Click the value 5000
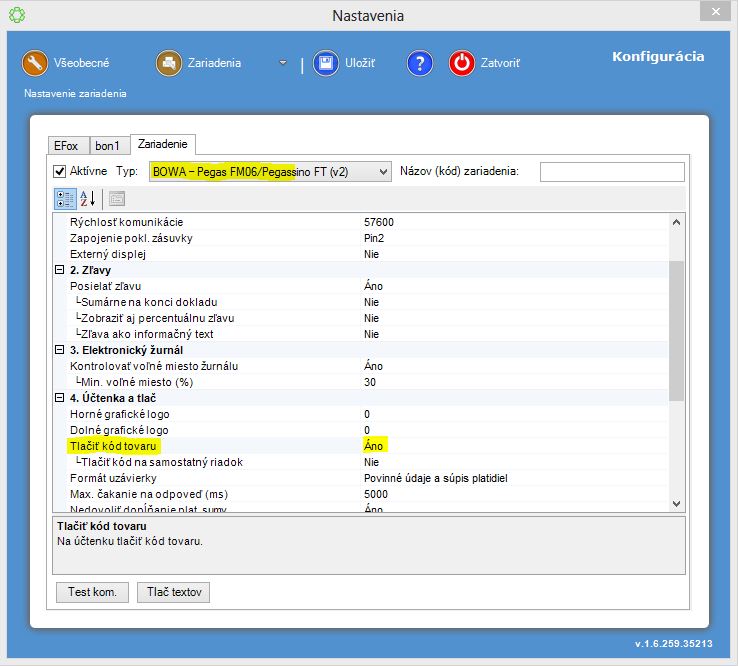This screenshot has width=738, height=666. click(x=376, y=494)
